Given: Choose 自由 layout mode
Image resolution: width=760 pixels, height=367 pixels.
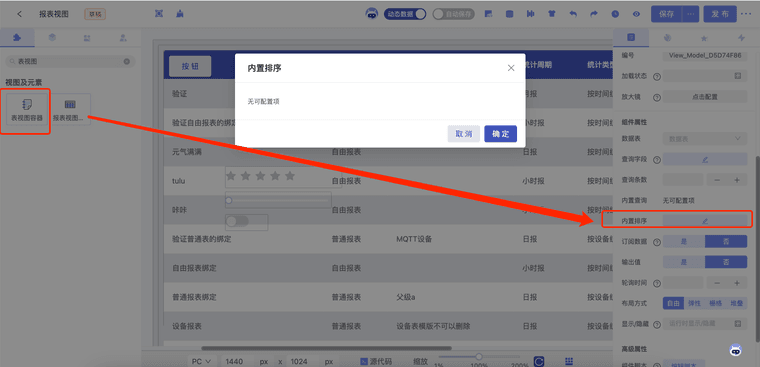Looking at the screenshot, I should [673, 303].
